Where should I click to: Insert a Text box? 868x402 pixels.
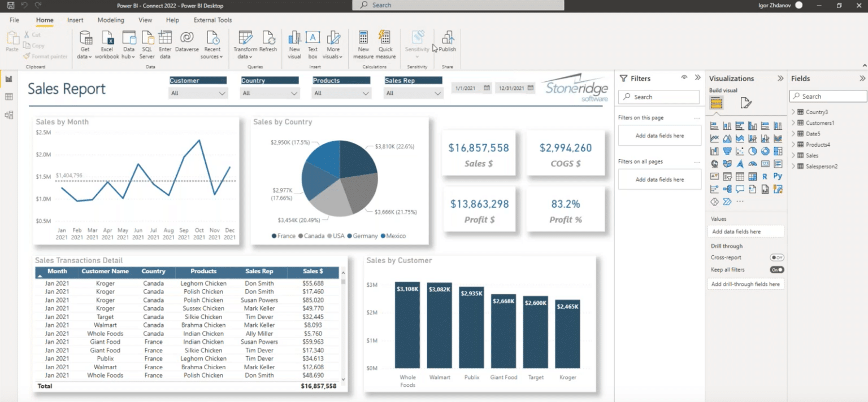click(x=313, y=44)
